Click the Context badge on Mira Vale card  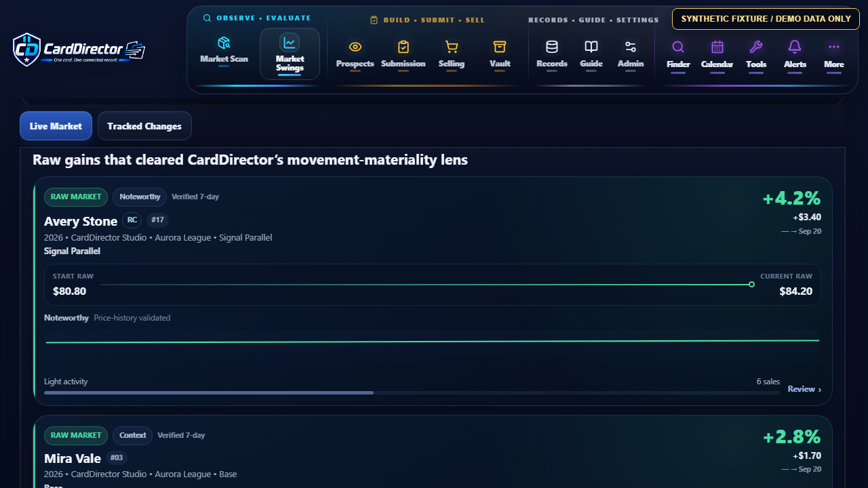[x=133, y=435]
